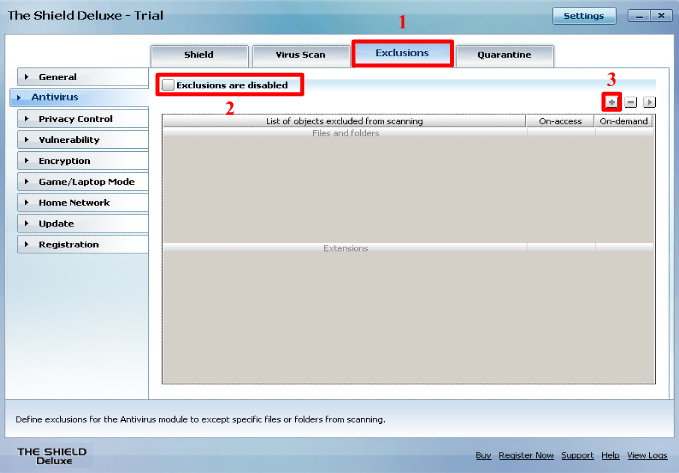Viewport: 679px width, 473px height.
Task: Toggle the Exclusions are disabled checkbox
Action: click(168, 85)
